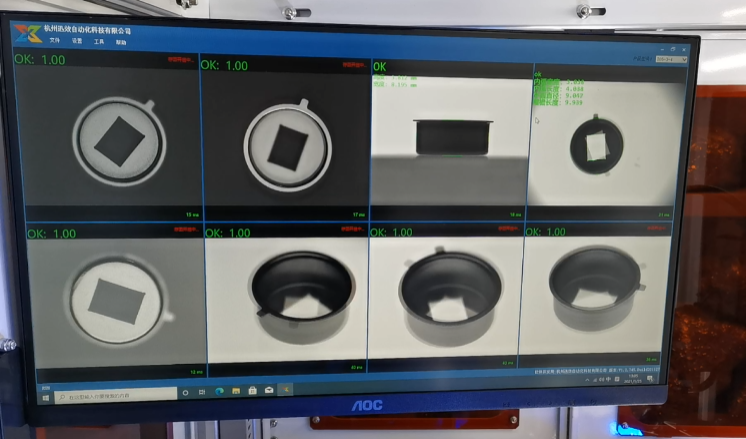Screen dimensions: 746x439
Task: Click the '9.939' measurement value
Action: 574,102
